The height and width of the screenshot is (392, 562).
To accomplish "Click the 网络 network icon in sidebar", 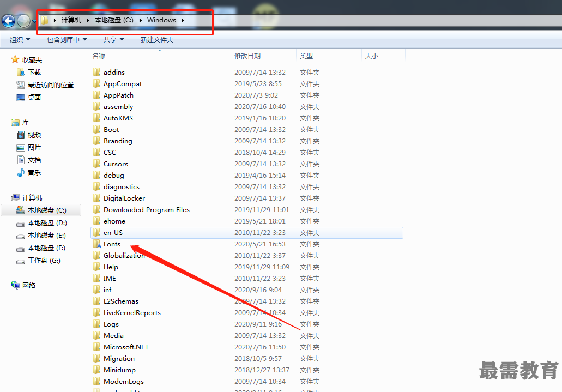I will coord(15,285).
